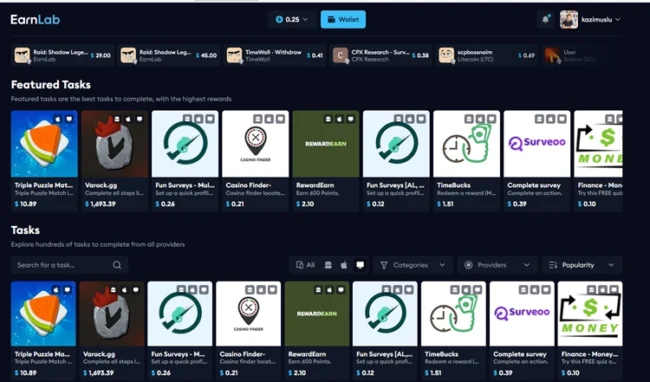This screenshot has width=650, height=382.
Task: Open featured Casino Finder pin icon
Action: coord(255,144)
